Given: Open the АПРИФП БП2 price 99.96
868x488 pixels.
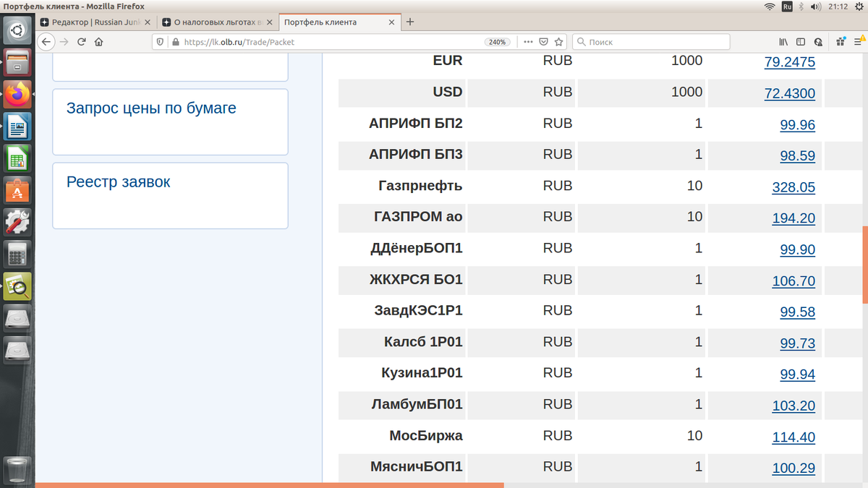Looking at the screenshot, I should [x=798, y=125].
